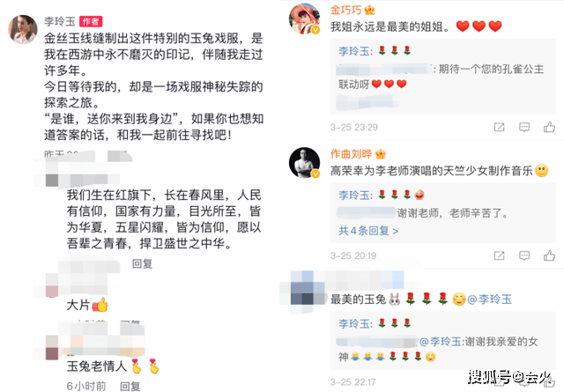Viewport: 564px width, 392px height.
Task: Tap 回复 under the 红旗下 comment
Action: [142, 263]
